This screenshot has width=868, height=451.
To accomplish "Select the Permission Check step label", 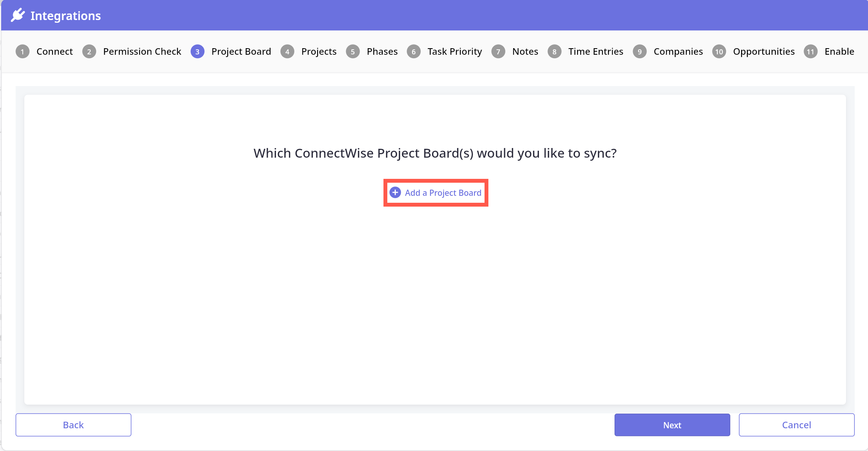I will [x=142, y=52].
